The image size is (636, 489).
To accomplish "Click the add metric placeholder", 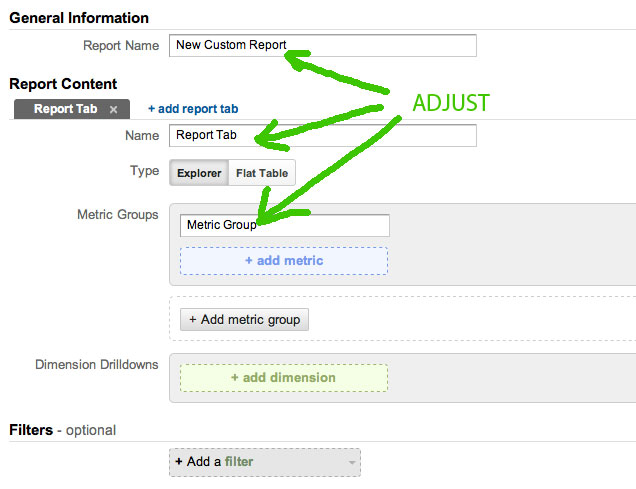I will pos(284,261).
